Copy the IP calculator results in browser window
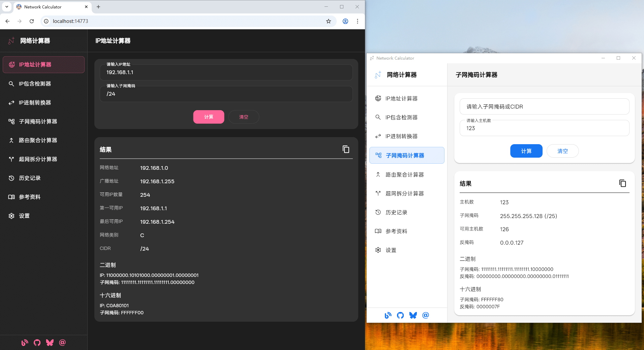This screenshot has width=644, height=350. pyautogui.click(x=346, y=149)
